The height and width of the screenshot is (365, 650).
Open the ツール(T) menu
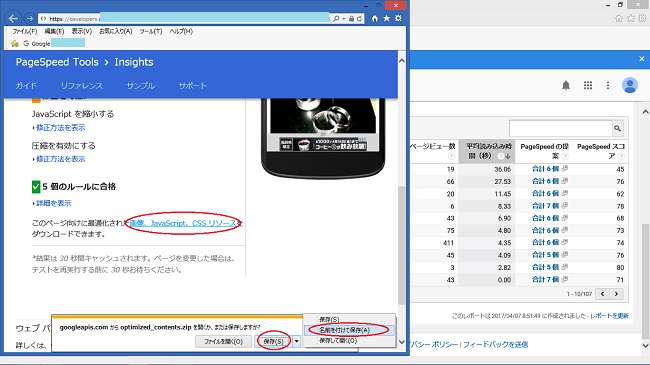click(x=151, y=31)
